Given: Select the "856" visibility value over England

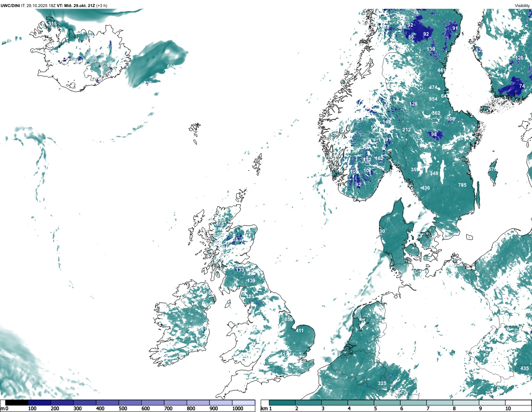Looking at the screenshot, I should tap(288, 319).
